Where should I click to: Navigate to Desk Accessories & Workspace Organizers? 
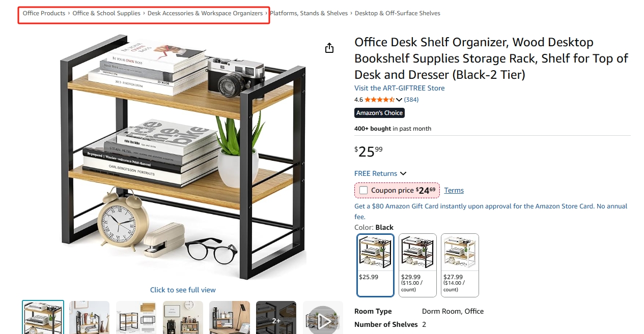(x=205, y=13)
